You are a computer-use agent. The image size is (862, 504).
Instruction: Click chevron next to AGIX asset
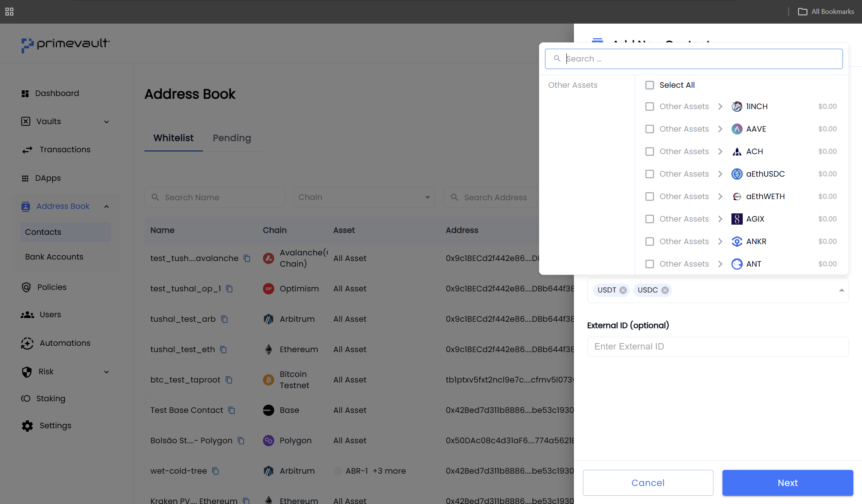pos(720,219)
